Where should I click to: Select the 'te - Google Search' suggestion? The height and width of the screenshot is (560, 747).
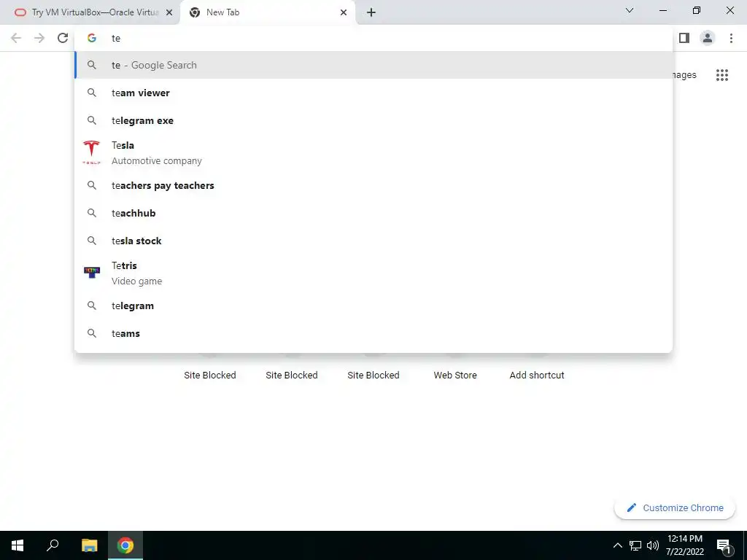[373, 65]
